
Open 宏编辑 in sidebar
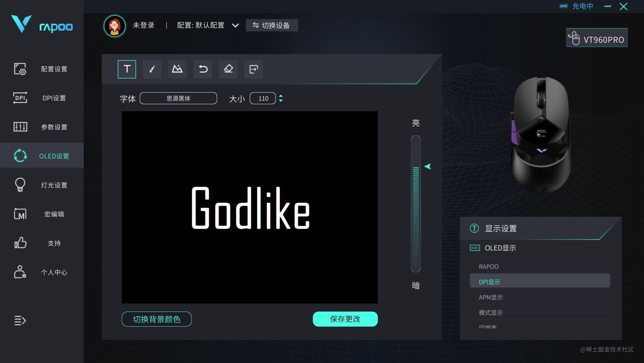point(42,214)
